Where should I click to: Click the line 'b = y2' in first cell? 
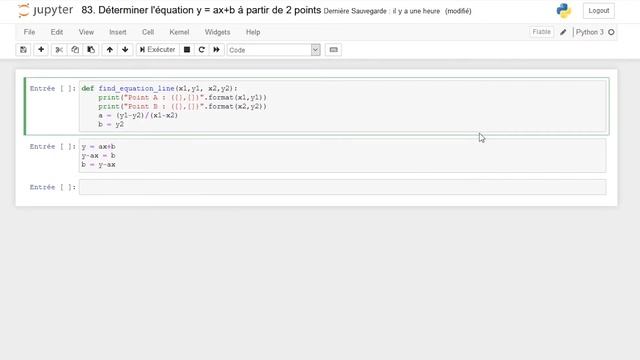point(111,124)
